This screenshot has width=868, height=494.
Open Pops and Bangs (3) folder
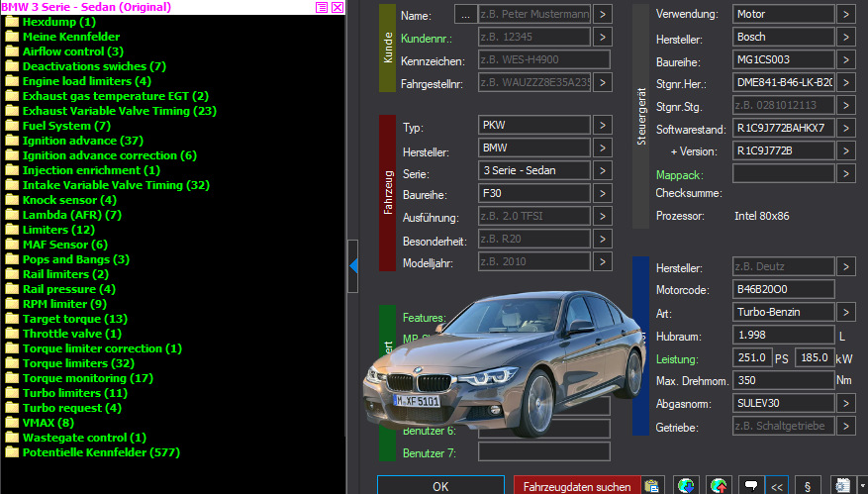(x=67, y=259)
